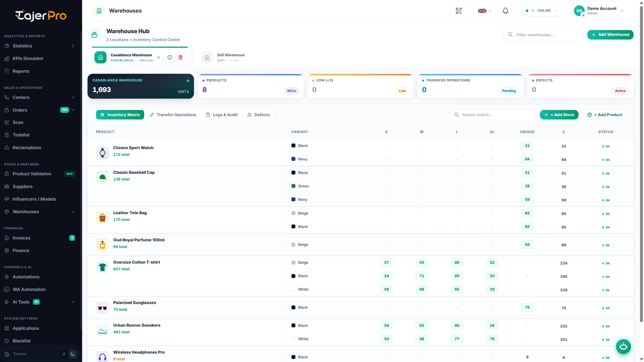This screenshot has height=362, width=644.
Task: Focus the Filter warehouses field
Action: tap(543, 35)
